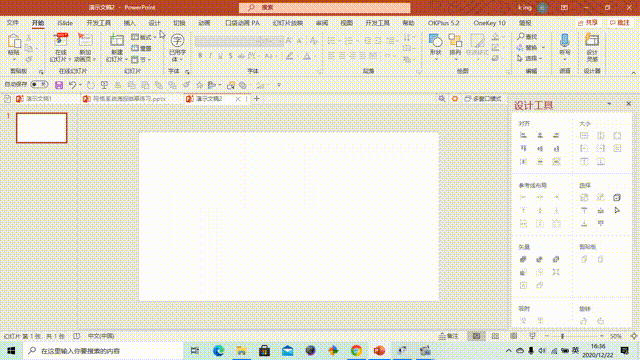Switch to the 插入 ribbon tab
Viewport: 640px width, 360px height.
point(129,23)
